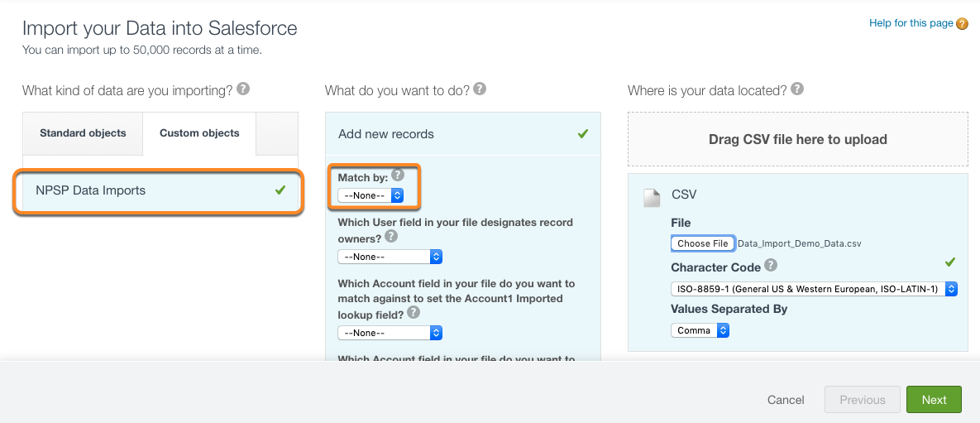This screenshot has height=423, width=980.
Task: Open the 'Match by' dropdown
Action: [370, 196]
